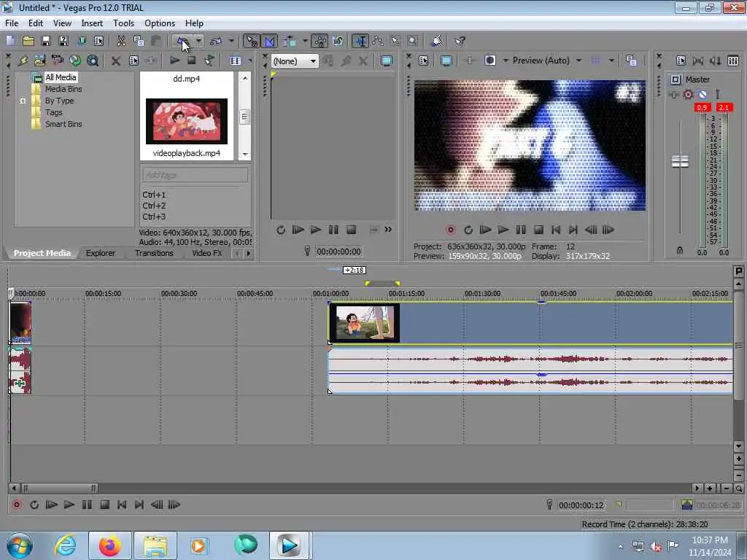747x560 pixels.
Task: Open the Options menu
Action: coord(160,23)
